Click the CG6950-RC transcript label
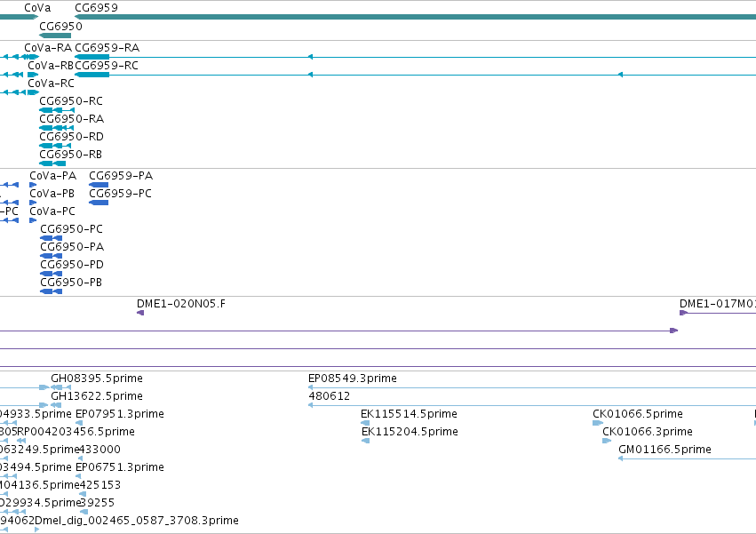756x534 pixels. point(71,101)
